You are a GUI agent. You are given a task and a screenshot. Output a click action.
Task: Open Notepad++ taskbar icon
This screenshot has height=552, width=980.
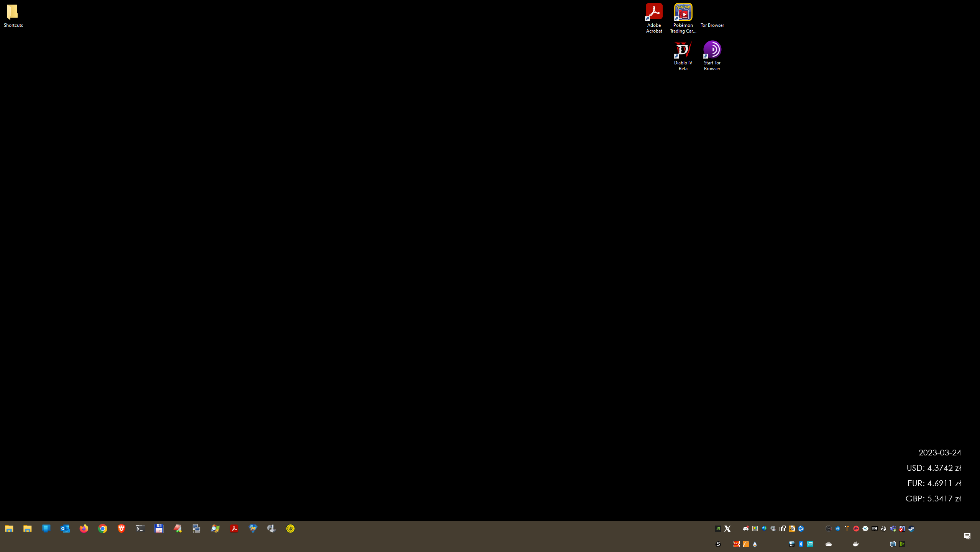click(x=177, y=529)
